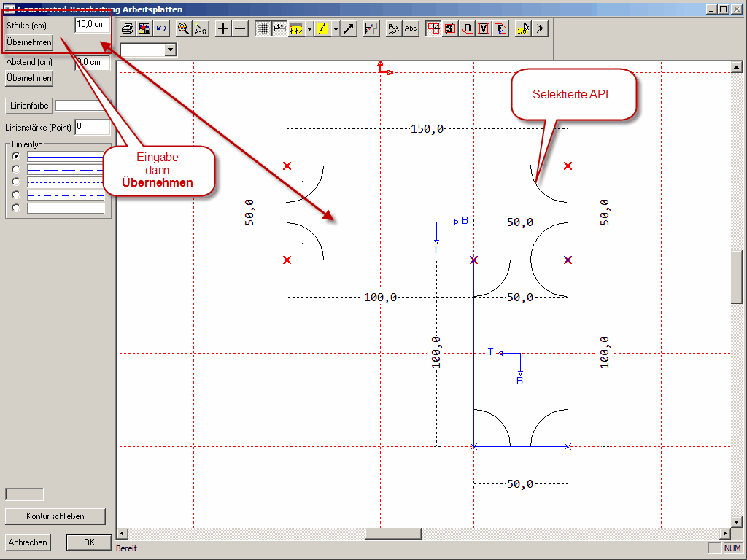The height and width of the screenshot is (560, 747).
Task: Toggle the grid display icon
Action: coord(263,28)
